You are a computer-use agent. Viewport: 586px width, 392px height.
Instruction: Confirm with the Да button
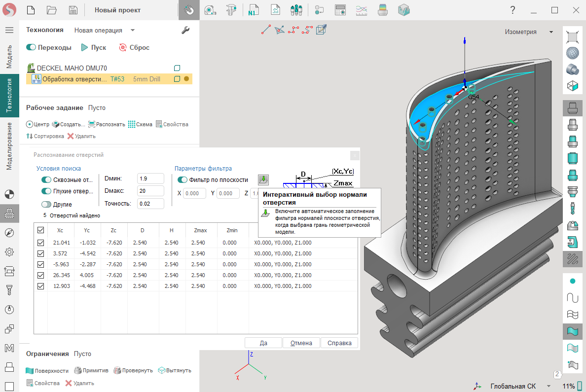coord(263,343)
